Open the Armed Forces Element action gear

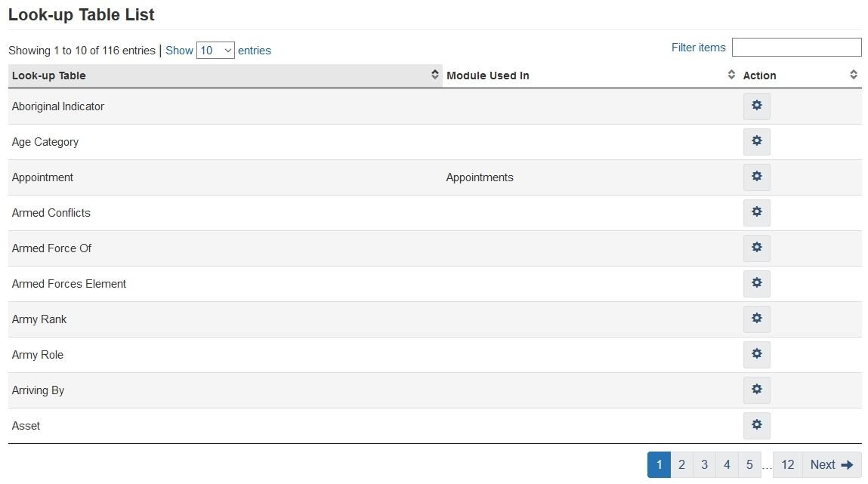756,283
